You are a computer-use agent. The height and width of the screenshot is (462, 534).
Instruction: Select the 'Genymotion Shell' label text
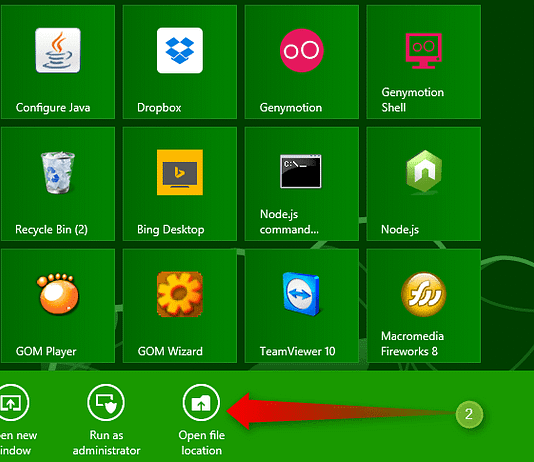click(412, 100)
